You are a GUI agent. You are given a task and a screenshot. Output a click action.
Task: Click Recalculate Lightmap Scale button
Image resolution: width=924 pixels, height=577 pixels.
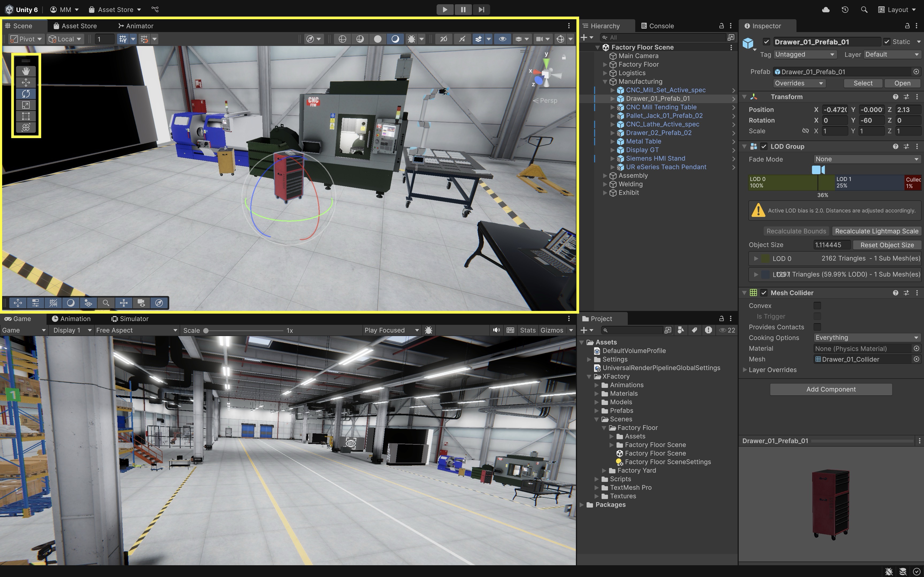[877, 231]
